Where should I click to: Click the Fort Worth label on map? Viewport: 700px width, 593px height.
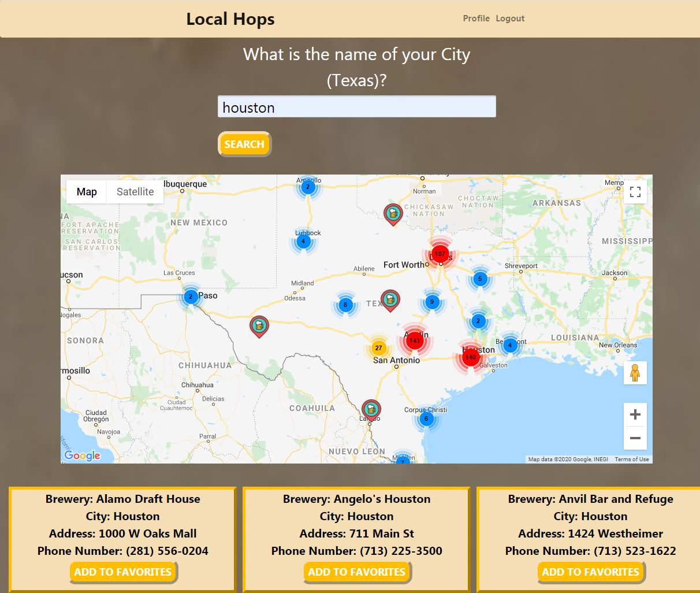coord(403,265)
